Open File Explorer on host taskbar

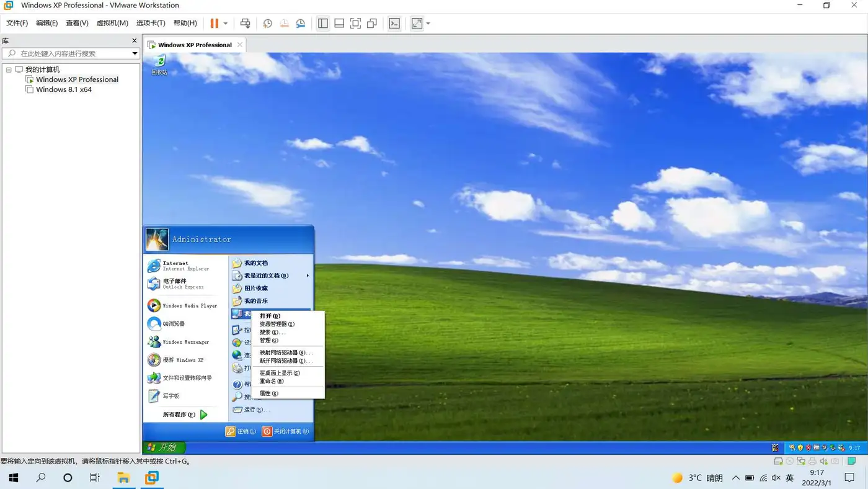(x=123, y=478)
